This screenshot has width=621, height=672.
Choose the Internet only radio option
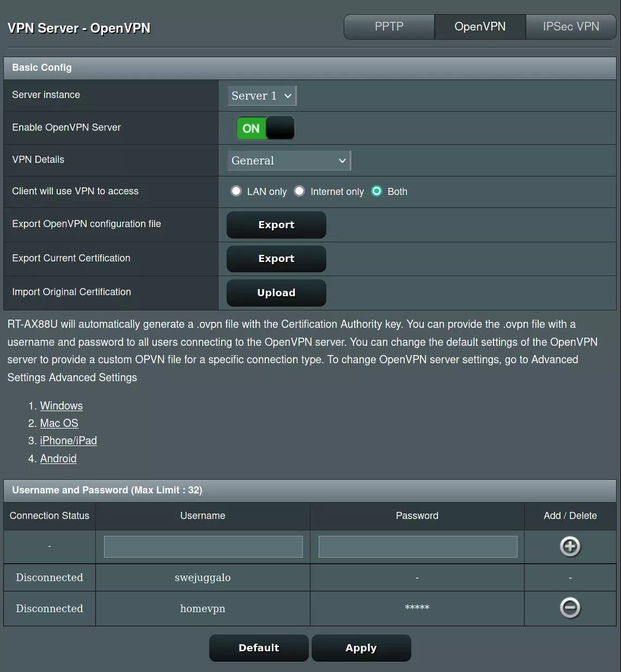coord(300,191)
